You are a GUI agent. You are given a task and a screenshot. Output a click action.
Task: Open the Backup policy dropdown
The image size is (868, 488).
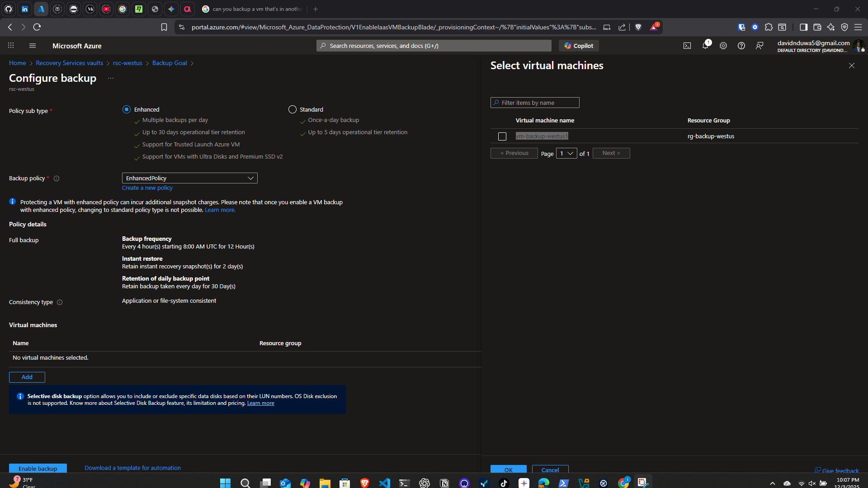point(190,178)
